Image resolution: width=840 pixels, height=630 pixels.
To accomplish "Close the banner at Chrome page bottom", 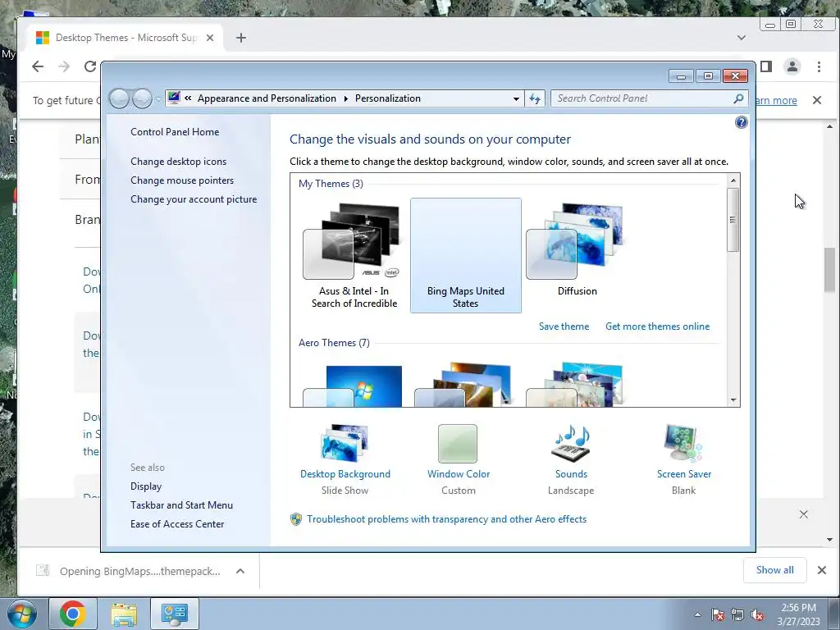I will (804, 514).
